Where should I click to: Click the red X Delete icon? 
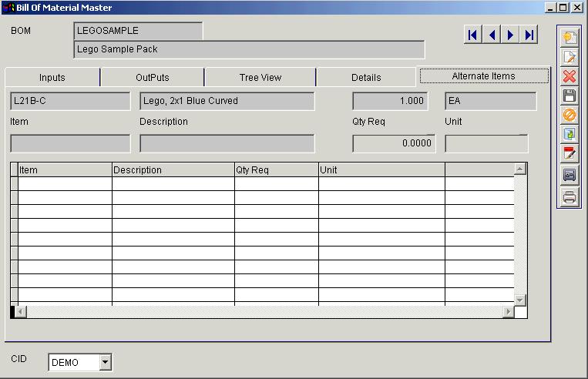pos(570,76)
